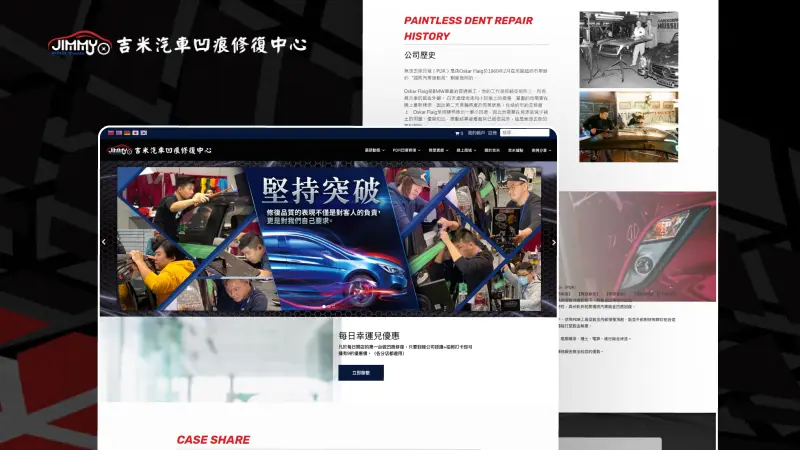Click the PAINTLESS DENT REPAIR HISTORY heading
Viewport: 800px width, 450px height.
click(468, 28)
